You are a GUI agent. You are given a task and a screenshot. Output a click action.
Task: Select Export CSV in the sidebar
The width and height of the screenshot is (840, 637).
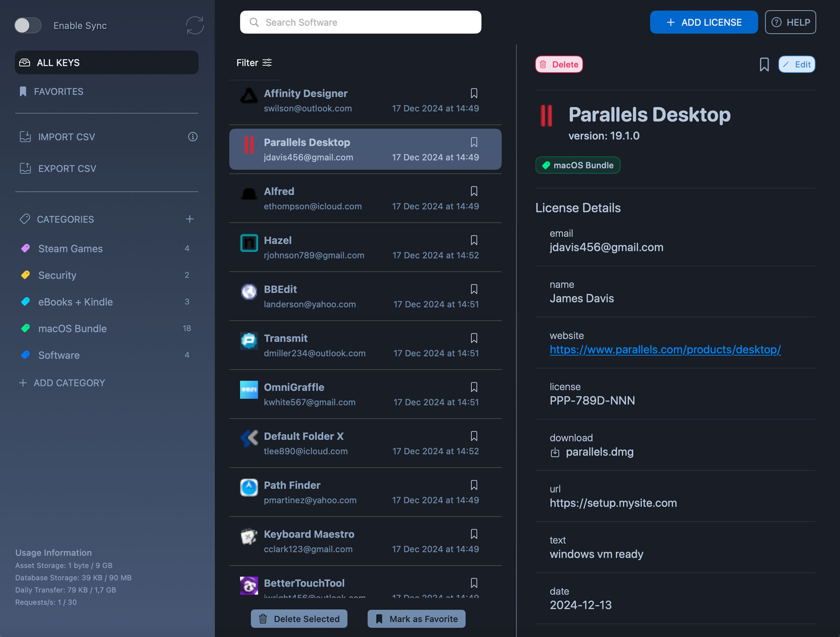click(x=67, y=168)
